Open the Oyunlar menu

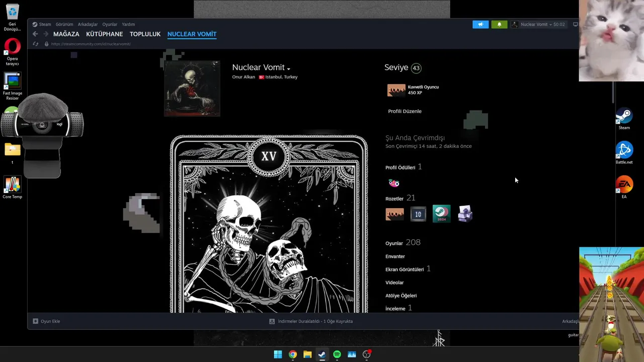click(x=110, y=24)
